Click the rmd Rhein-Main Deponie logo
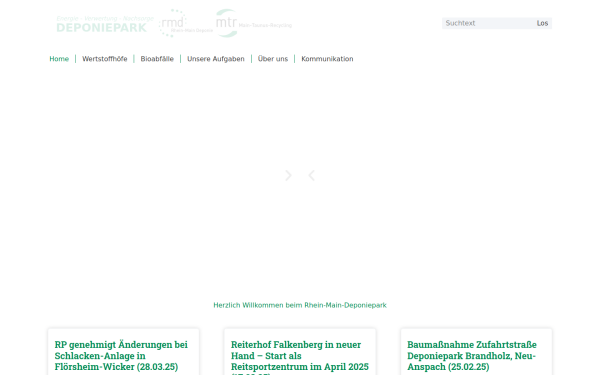The image size is (600, 375). (186, 23)
